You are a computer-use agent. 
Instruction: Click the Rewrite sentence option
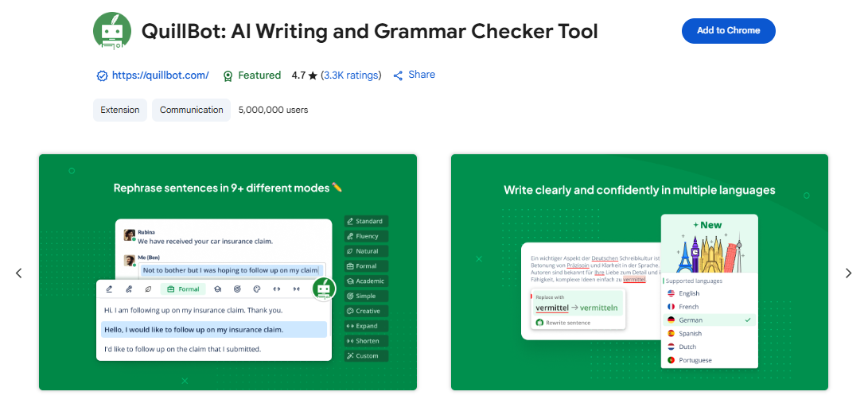pos(568,323)
